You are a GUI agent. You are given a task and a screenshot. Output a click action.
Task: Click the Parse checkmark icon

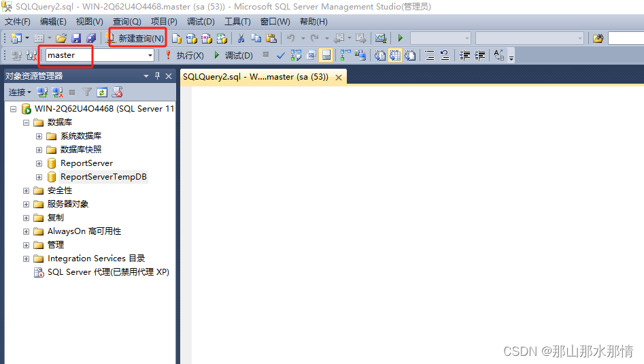pyautogui.click(x=281, y=55)
